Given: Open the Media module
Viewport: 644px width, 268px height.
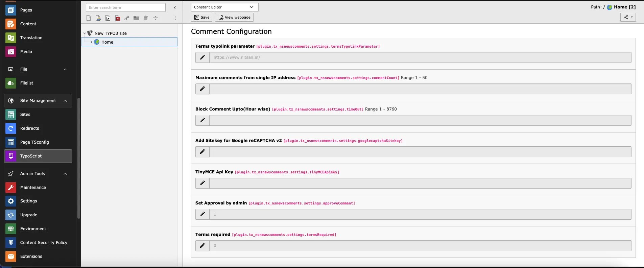Looking at the screenshot, I should [38, 52].
